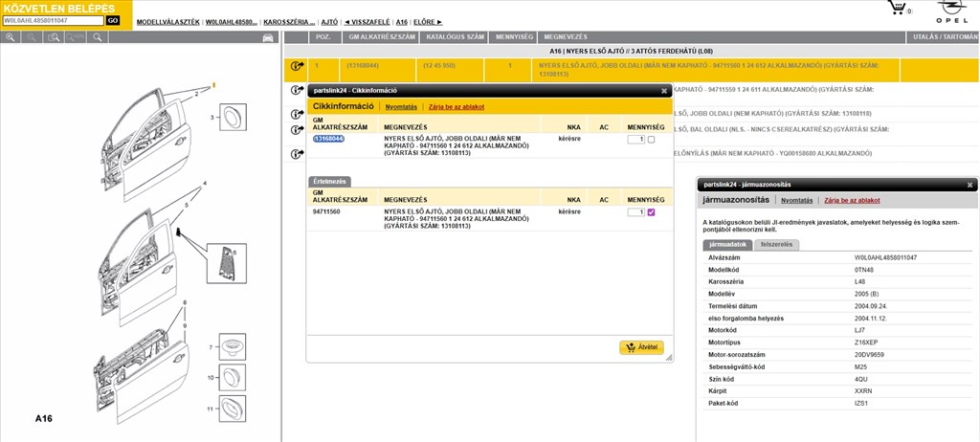Viewport: 980px width, 442px height.
Task: Click Alvázszám value W0L0AHL4858011047 in vehicle panel
Action: pos(885,257)
